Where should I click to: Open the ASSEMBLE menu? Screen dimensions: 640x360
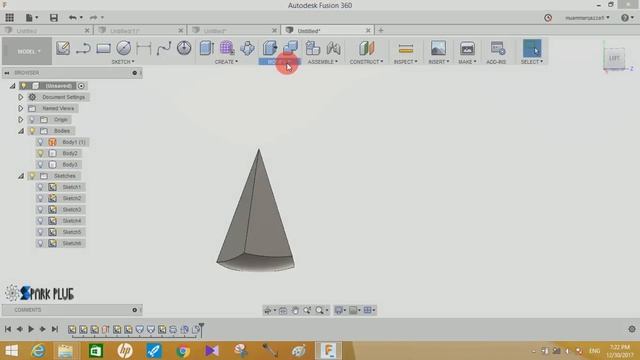click(x=322, y=62)
